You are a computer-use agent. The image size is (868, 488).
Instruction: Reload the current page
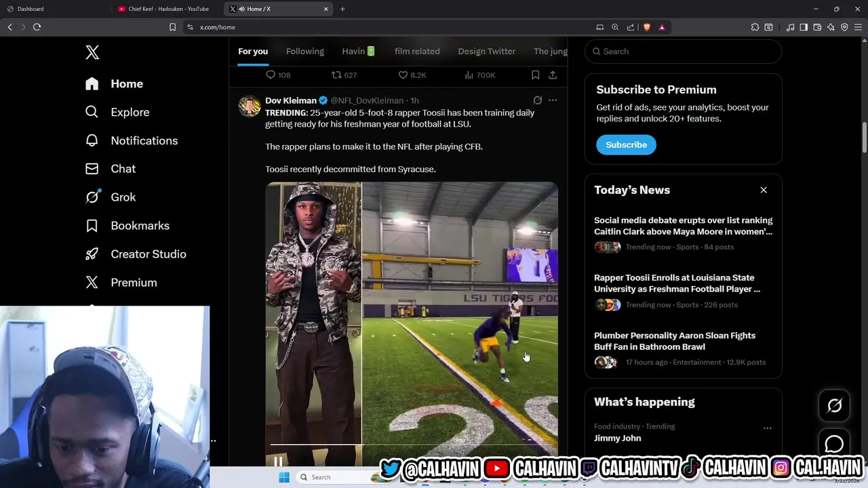[37, 27]
